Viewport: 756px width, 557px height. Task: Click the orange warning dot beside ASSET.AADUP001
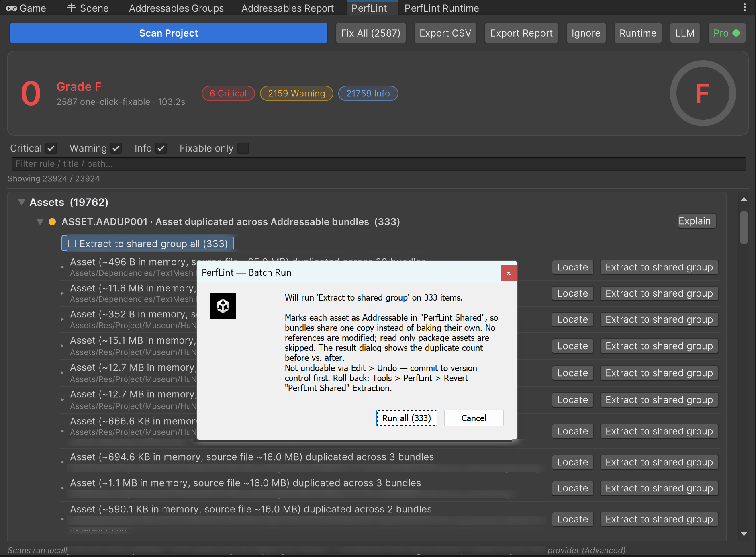click(52, 222)
